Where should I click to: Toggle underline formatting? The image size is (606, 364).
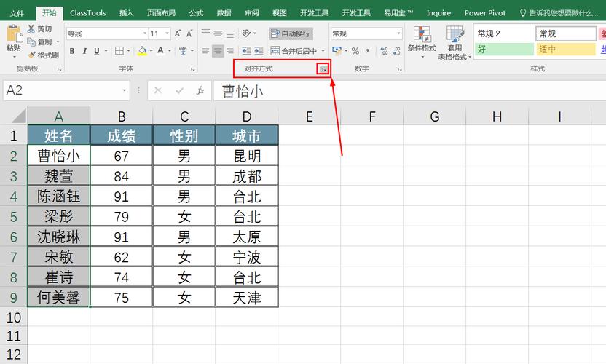[x=97, y=51]
